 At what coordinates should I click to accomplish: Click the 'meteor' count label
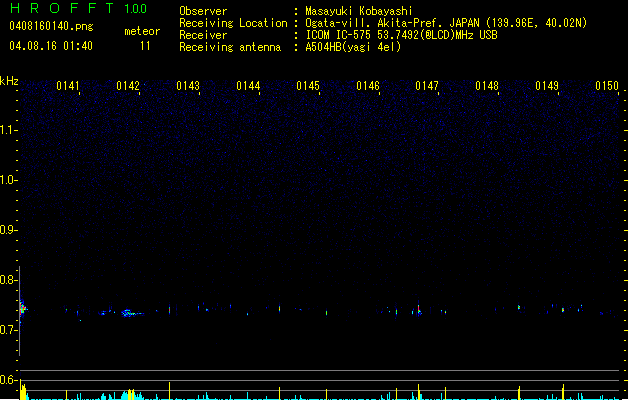tap(142, 31)
